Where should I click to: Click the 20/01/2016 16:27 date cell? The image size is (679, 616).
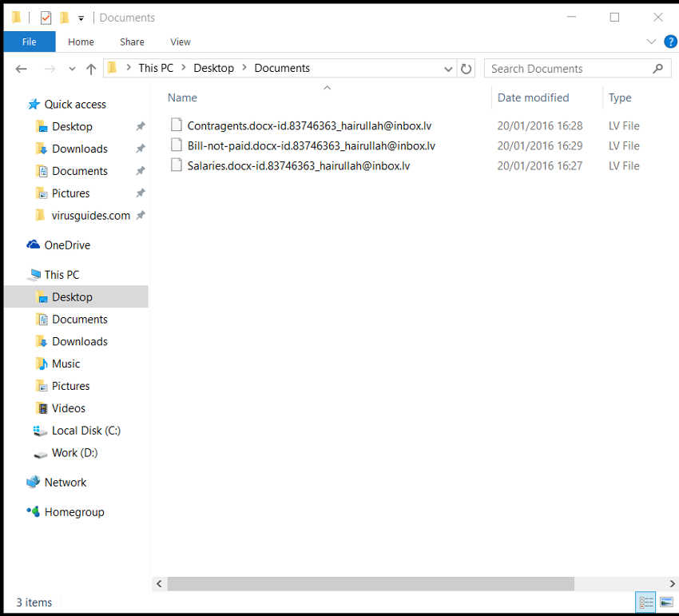[539, 165]
